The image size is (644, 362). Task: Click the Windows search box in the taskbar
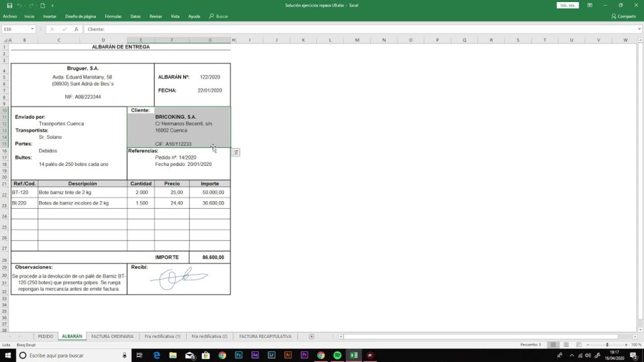[74, 356]
